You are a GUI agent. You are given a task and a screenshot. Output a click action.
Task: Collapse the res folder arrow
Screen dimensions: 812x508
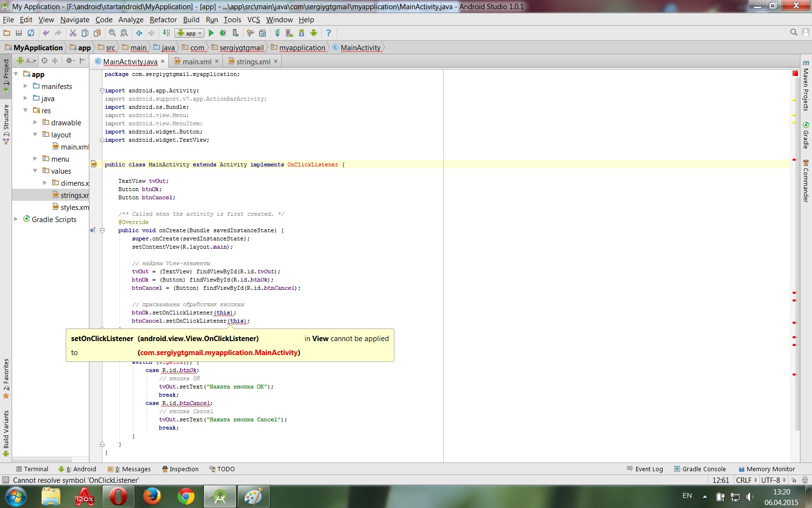[x=26, y=110]
